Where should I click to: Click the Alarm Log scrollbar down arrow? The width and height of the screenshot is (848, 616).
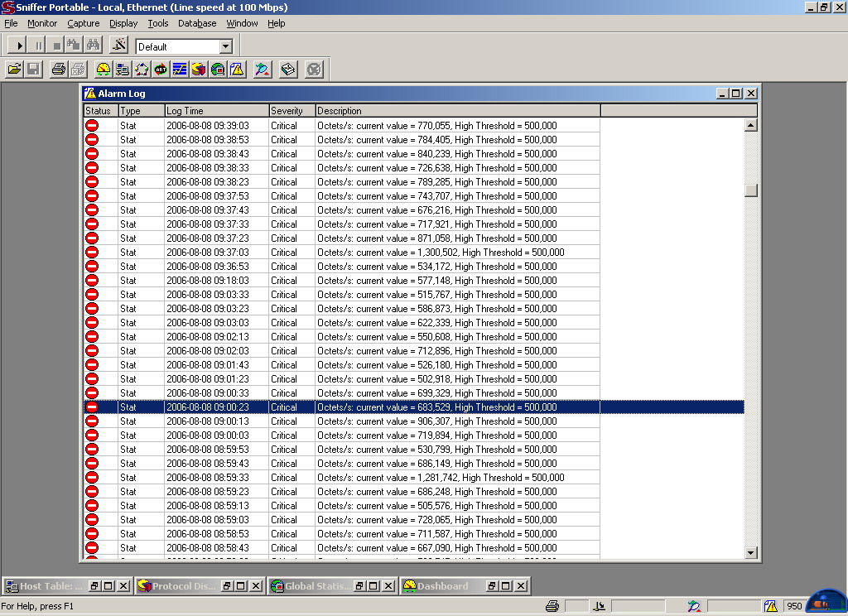[x=751, y=552]
